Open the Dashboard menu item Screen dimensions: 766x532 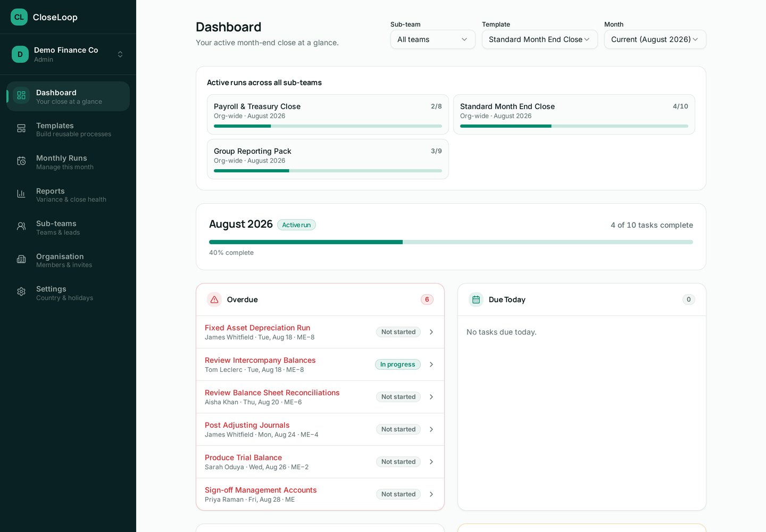tap(68, 96)
